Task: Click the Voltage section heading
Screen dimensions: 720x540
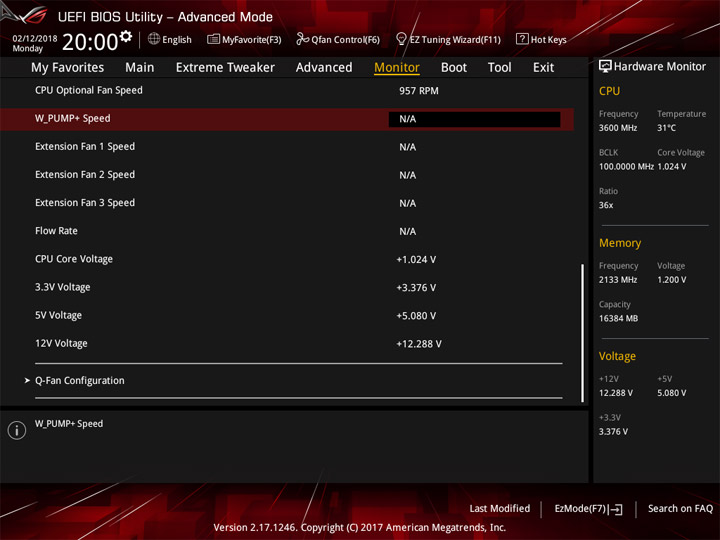Action: tap(617, 356)
